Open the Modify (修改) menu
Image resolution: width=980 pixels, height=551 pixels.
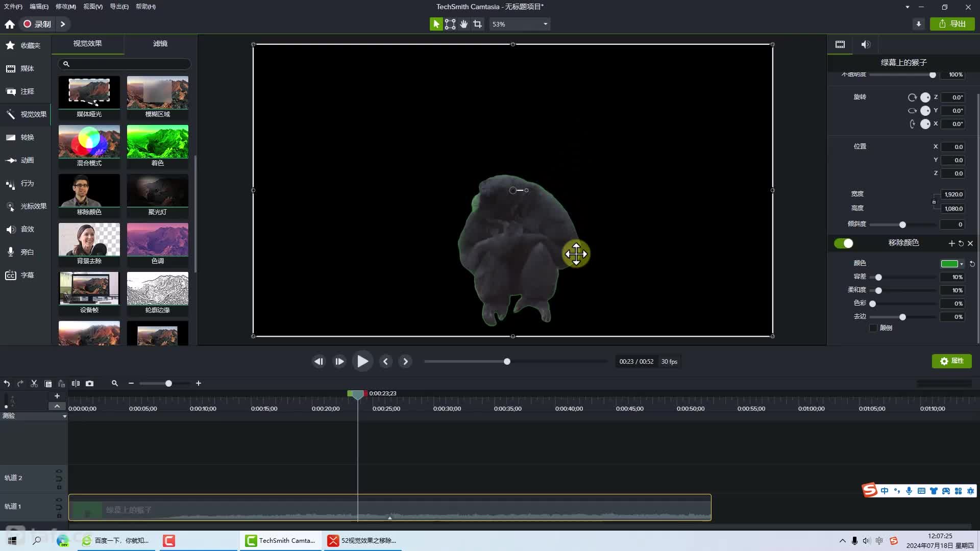(x=65, y=7)
